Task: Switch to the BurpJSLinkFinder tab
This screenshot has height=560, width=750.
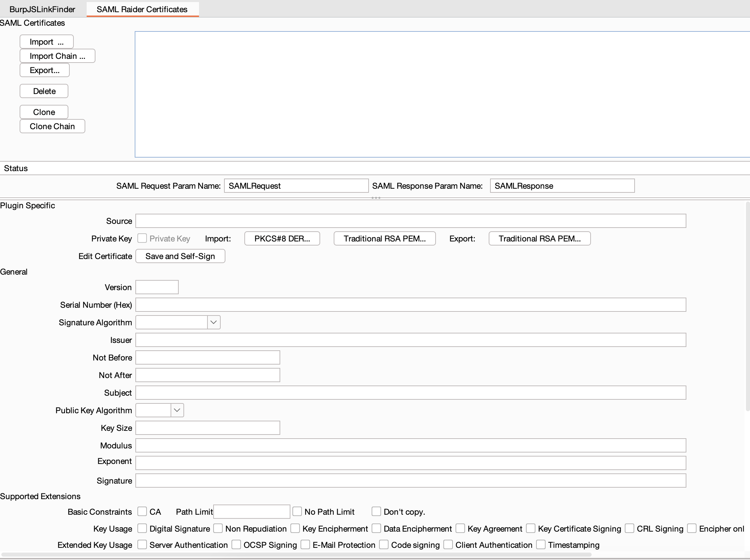Action: (42, 9)
